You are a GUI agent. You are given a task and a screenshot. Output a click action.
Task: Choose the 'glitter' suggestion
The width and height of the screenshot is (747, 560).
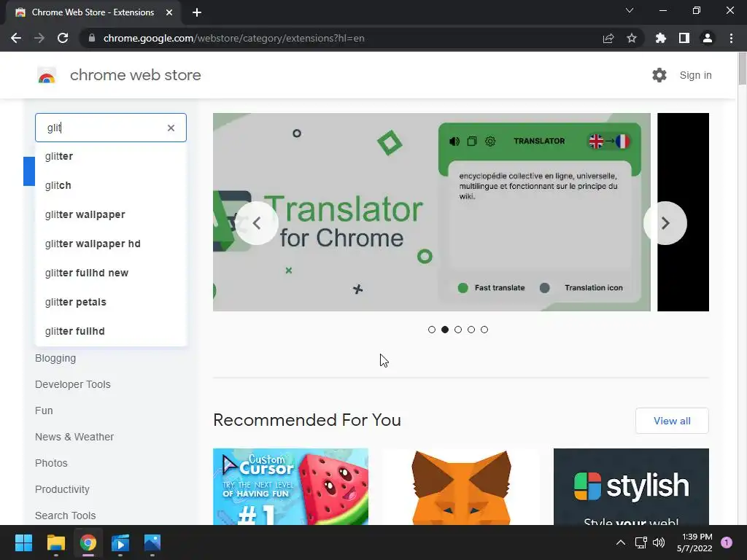coord(111,156)
